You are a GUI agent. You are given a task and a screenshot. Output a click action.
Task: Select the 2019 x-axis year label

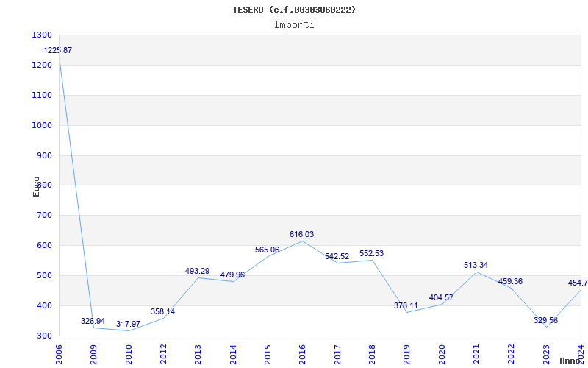tap(407, 355)
